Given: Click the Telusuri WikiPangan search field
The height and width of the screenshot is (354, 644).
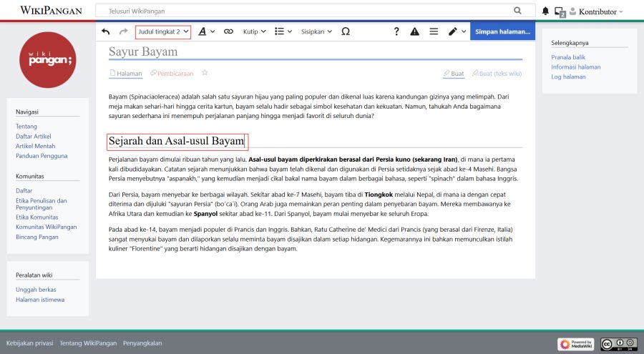Looking at the screenshot, I should (308, 11).
